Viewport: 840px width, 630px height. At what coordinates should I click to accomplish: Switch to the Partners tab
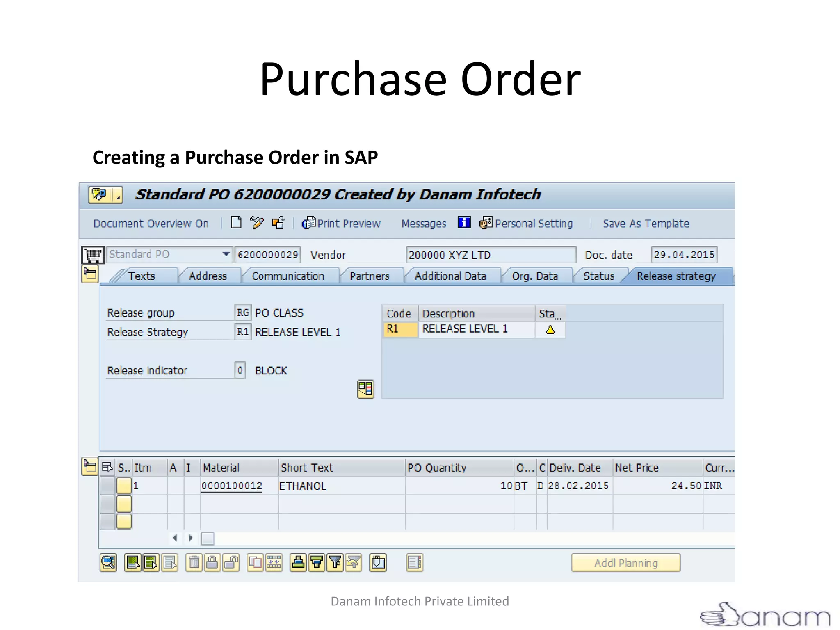[370, 276]
